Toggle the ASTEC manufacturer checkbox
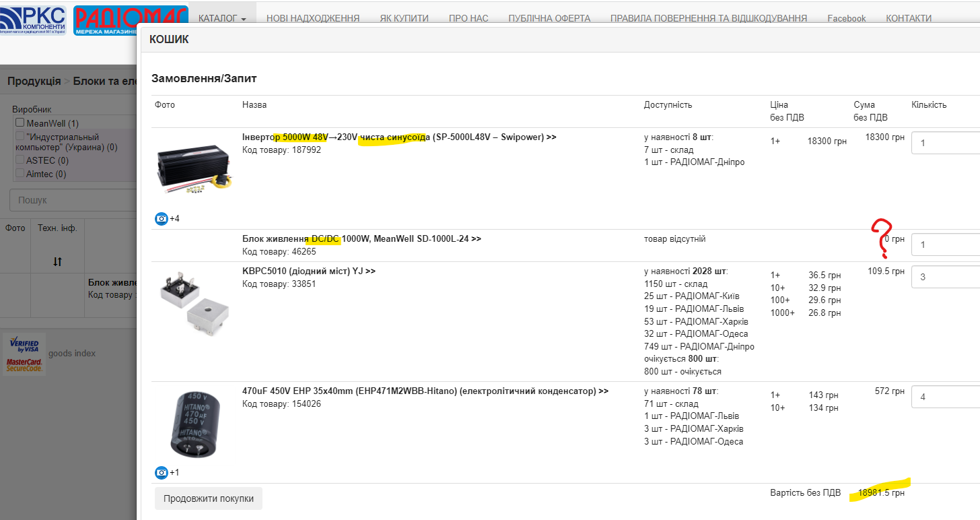The width and height of the screenshot is (980, 520). 20,160
